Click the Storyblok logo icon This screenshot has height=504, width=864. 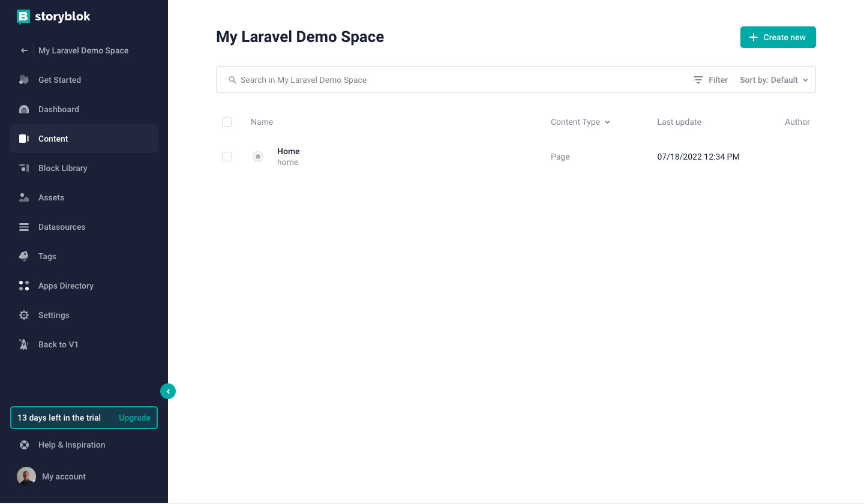pyautogui.click(x=23, y=17)
